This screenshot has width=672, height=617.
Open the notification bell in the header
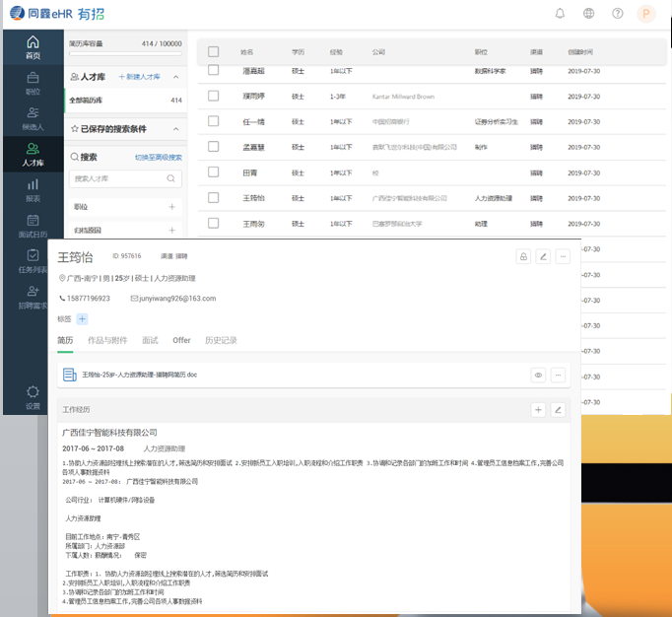pos(561,14)
